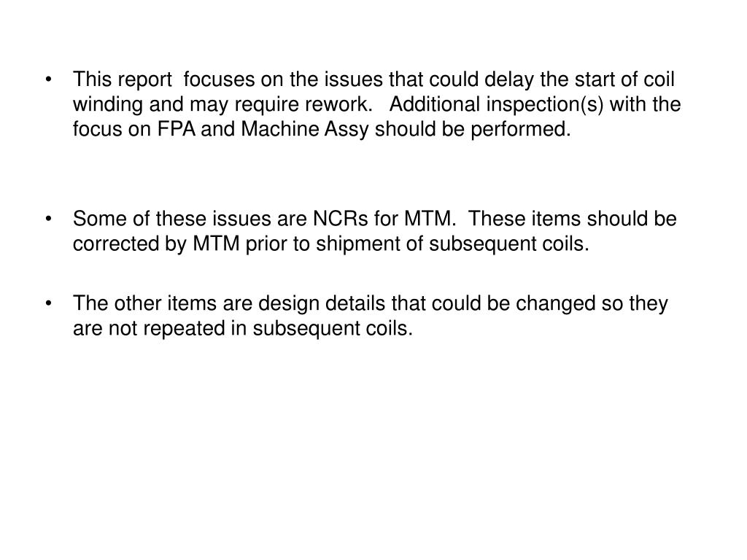This screenshot has width=747, height=560.
Task: Click the words 'This report' in first bullet
Action: pos(123,79)
